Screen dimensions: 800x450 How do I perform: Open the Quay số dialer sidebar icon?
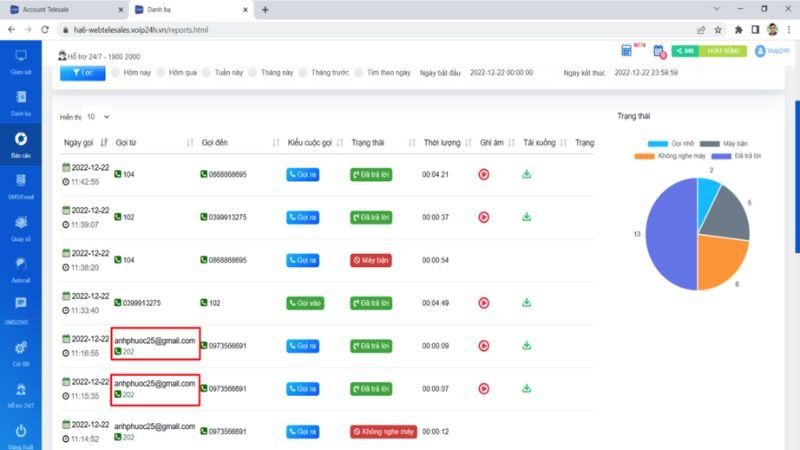pyautogui.click(x=21, y=222)
